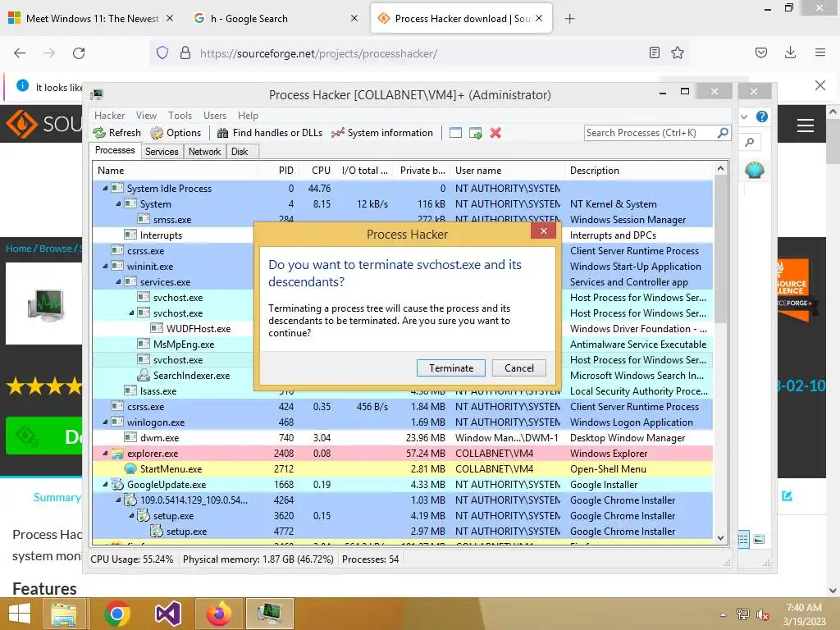Click the CPU Usage status bar text

132,559
